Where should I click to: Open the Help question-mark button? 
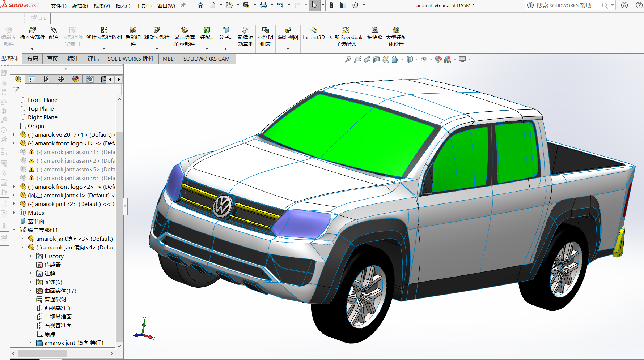[639, 5]
